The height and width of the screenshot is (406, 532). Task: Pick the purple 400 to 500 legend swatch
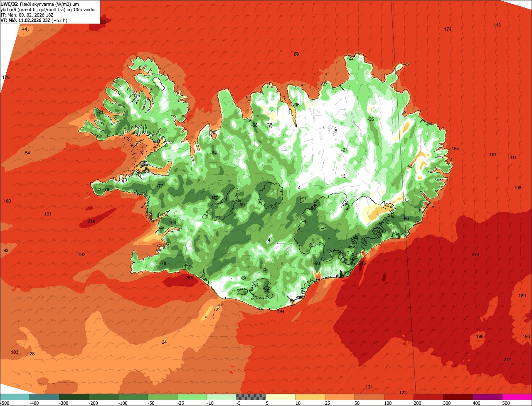tap(487, 397)
